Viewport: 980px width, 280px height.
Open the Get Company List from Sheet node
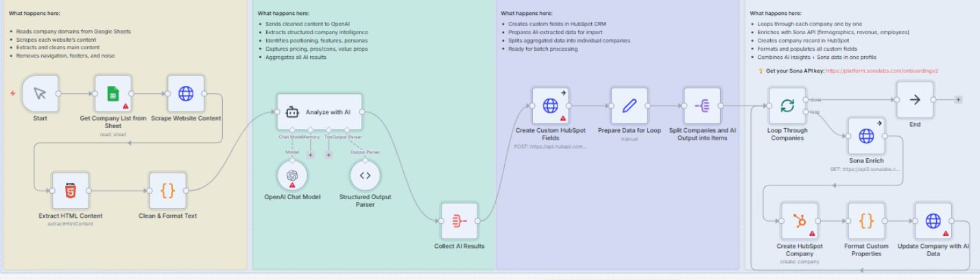coord(113,94)
